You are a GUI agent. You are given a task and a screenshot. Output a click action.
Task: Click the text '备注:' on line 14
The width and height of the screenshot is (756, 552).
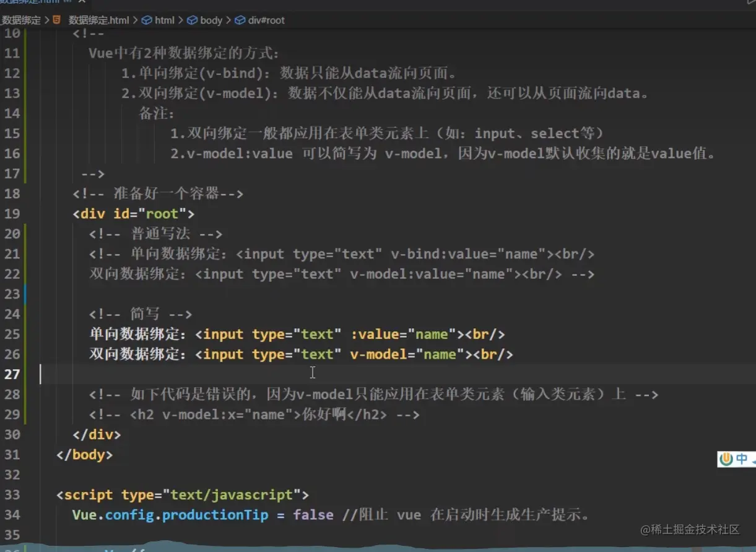[x=156, y=113]
